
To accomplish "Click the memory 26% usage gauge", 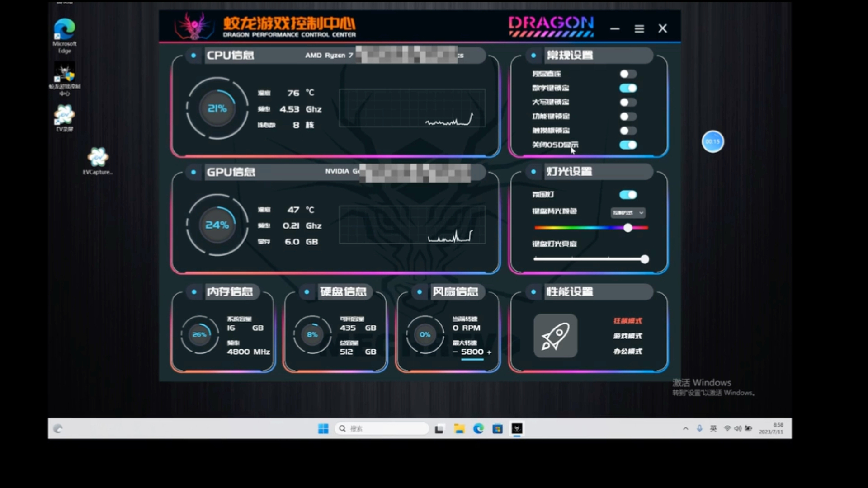I will (199, 334).
